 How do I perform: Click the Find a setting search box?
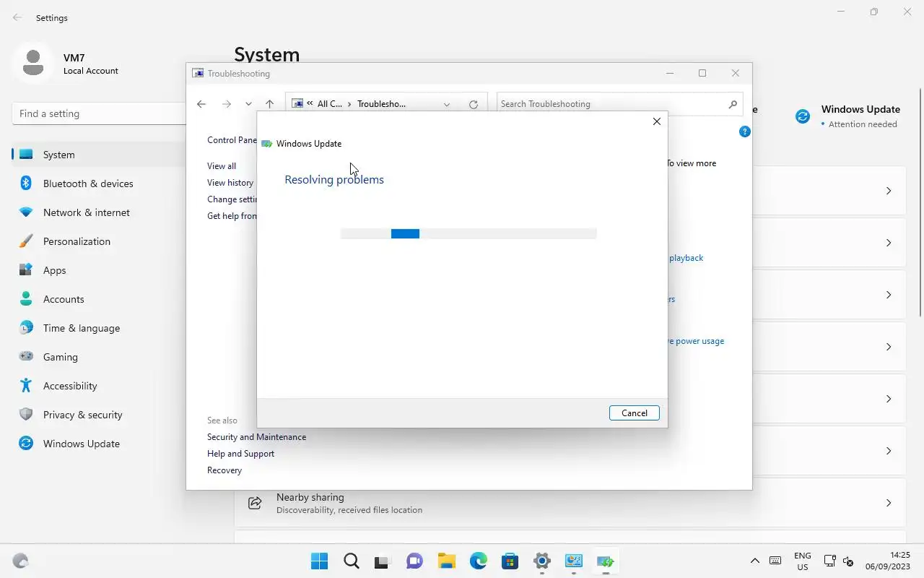point(99,113)
